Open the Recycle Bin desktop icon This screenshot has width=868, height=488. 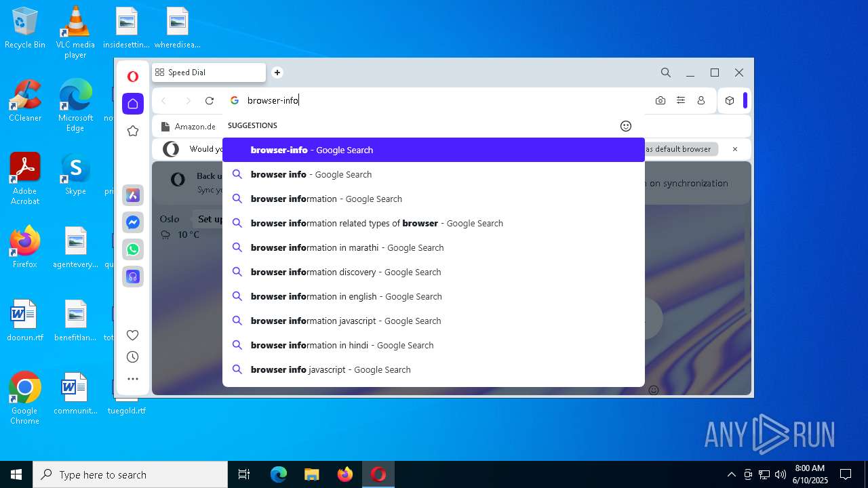point(25,27)
